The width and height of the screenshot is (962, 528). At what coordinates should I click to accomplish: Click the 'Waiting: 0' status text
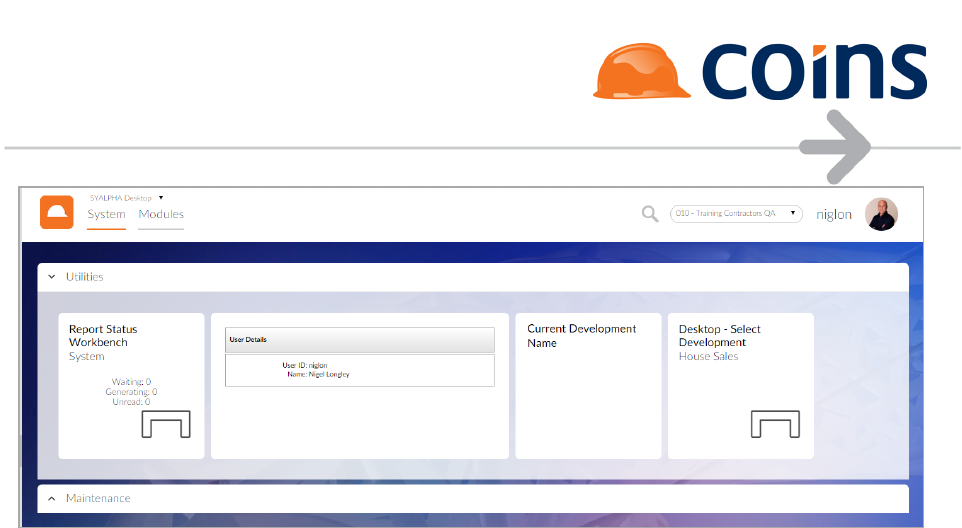[131, 381]
